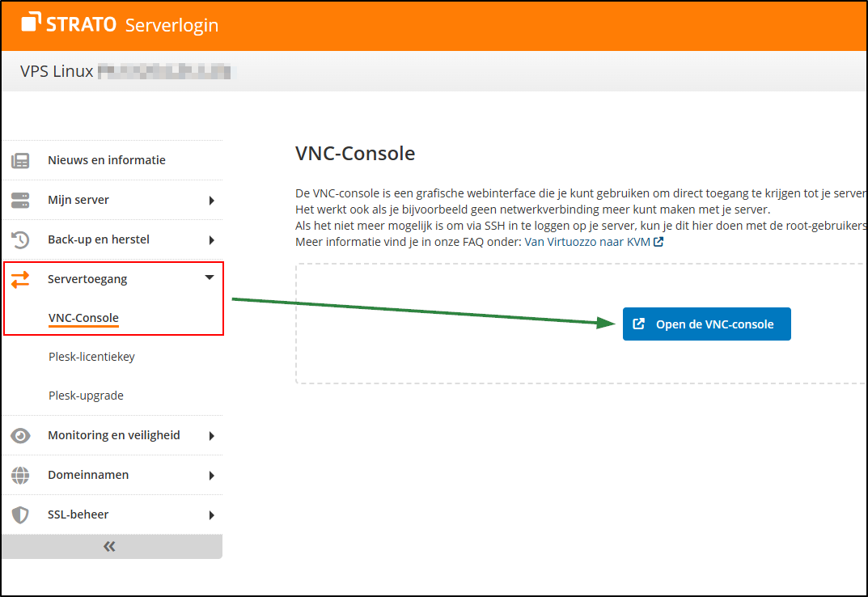Viewport: 868px width, 597px height.
Task: Select the Mijn server equalizer icon
Action: click(19, 199)
